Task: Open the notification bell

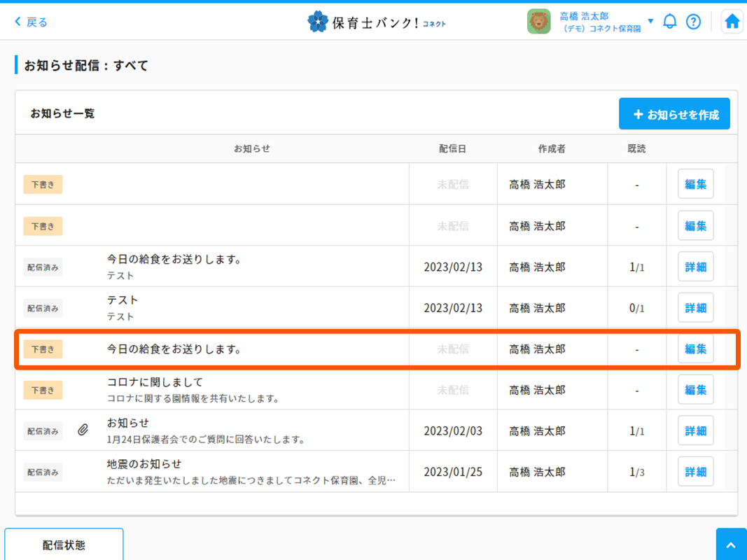Action: pos(670,22)
